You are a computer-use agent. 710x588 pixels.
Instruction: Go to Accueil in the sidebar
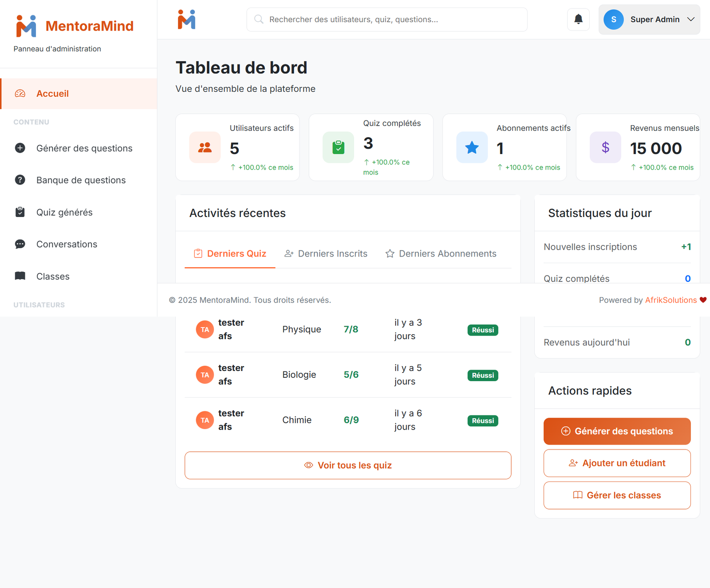(52, 94)
